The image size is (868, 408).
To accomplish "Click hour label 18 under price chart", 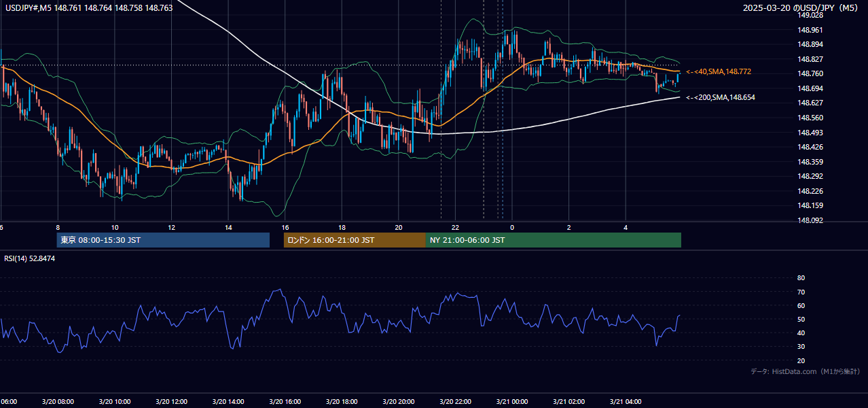I will coord(342,228).
